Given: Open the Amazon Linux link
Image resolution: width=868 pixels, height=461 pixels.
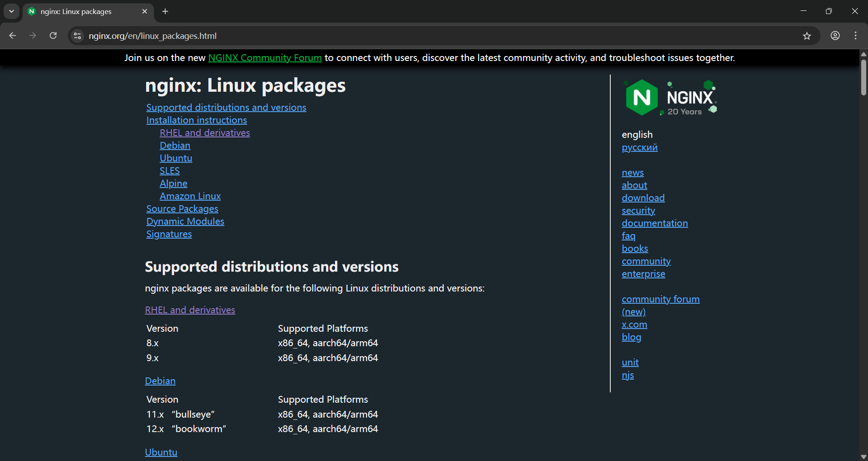Looking at the screenshot, I should click(x=190, y=196).
